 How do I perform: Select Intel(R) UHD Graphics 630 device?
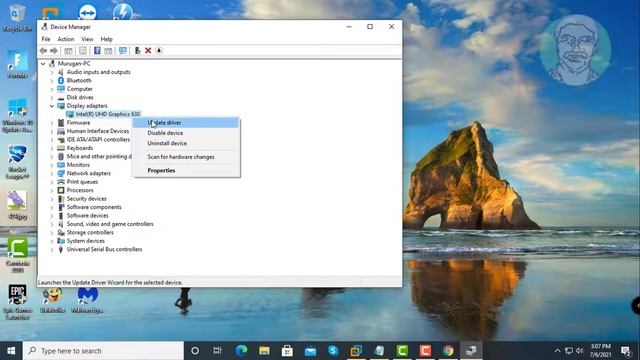point(108,114)
